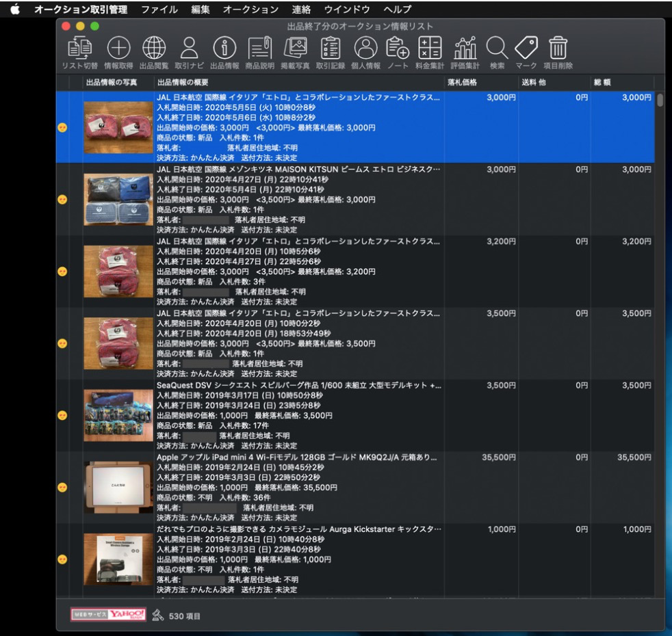Open the ファイル menu
The width and height of the screenshot is (672, 636).
pos(159,10)
